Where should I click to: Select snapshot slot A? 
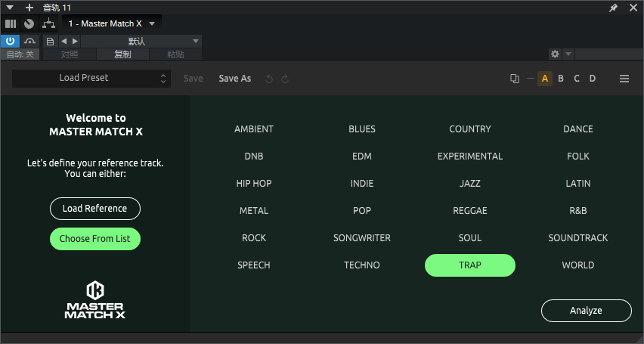click(x=545, y=79)
